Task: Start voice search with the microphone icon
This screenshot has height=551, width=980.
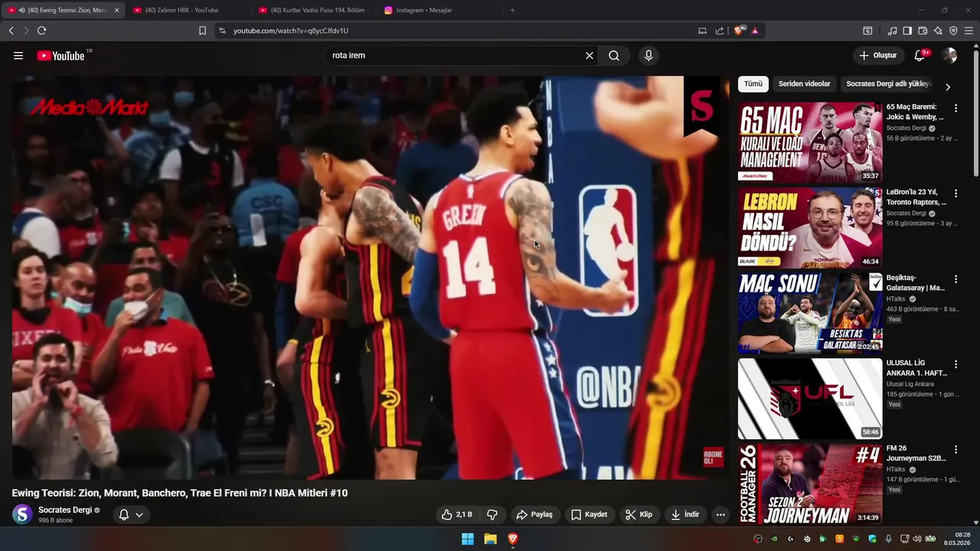Action: point(648,56)
